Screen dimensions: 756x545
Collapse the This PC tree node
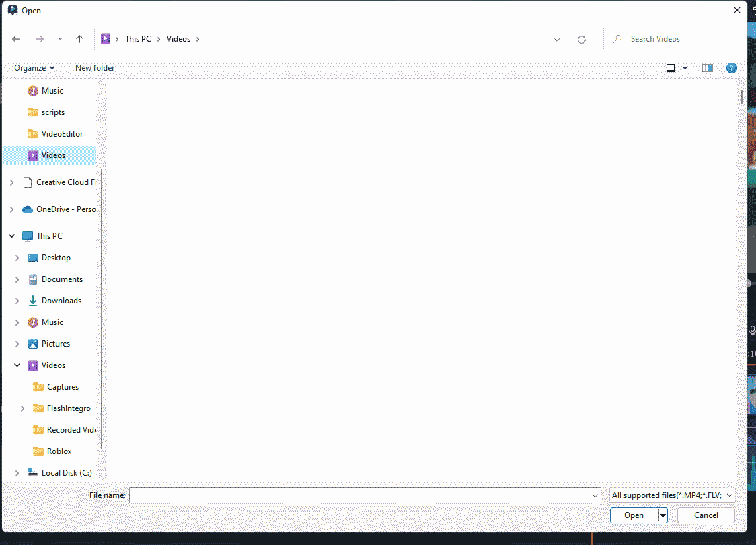[x=12, y=236]
